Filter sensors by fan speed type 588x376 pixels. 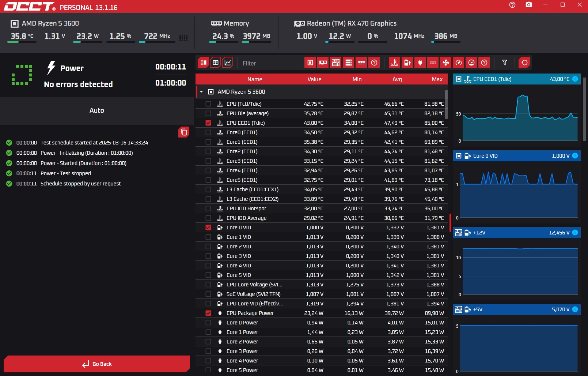446,63
